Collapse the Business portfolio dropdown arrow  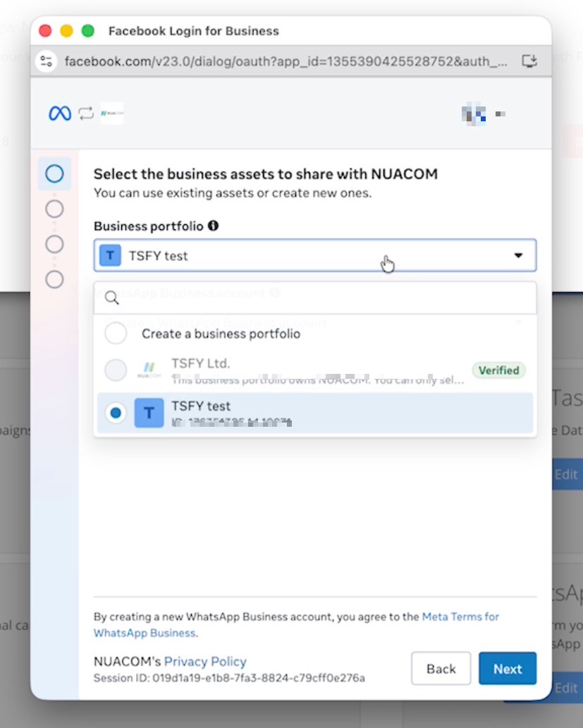coord(518,255)
